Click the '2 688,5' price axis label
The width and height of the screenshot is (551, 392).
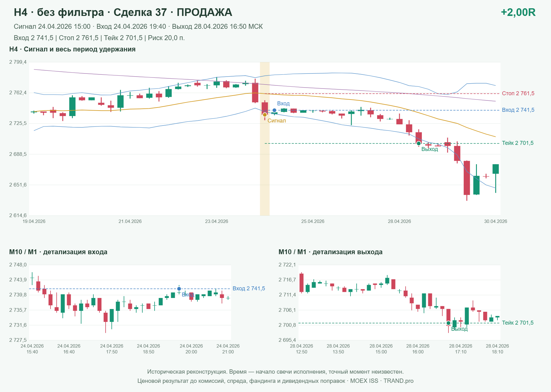(x=18, y=154)
